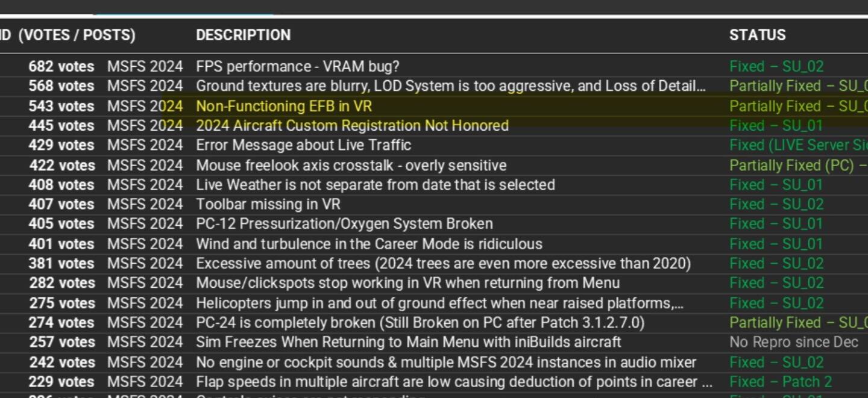Open 'No engine or cockpit sounds' issue
Screen dimensions: 868x398
pyautogui.click(x=446, y=362)
